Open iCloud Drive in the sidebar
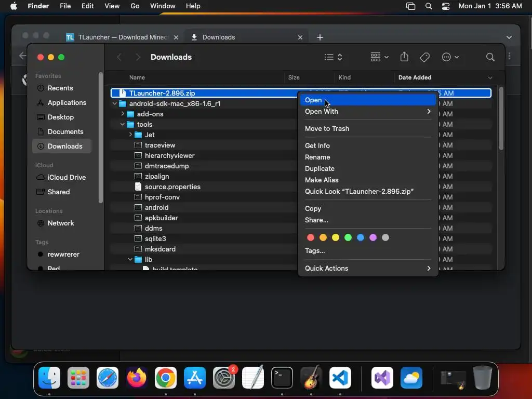Image resolution: width=532 pixels, height=399 pixels. (62, 177)
